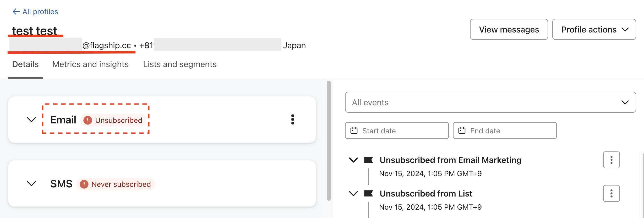Open View messages
Screen dimensions: 644x218
click(x=509, y=29)
